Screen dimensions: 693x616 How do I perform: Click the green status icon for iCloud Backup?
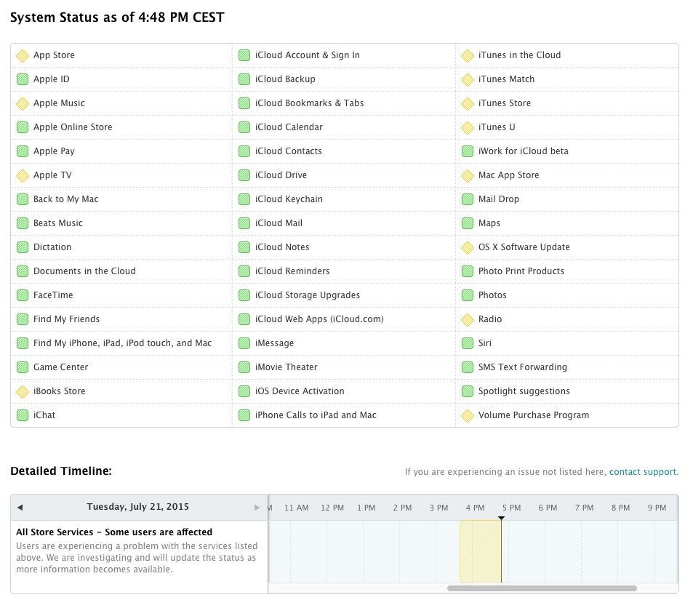(244, 79)
